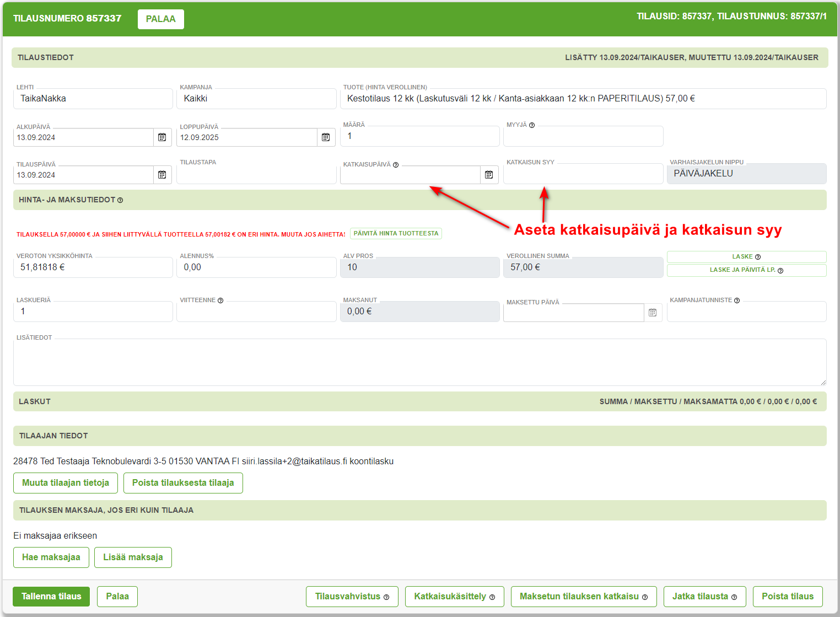Screen dimensions: 840x617
Task: Delete order with Poista tilaus
Action: coord(788,597)
